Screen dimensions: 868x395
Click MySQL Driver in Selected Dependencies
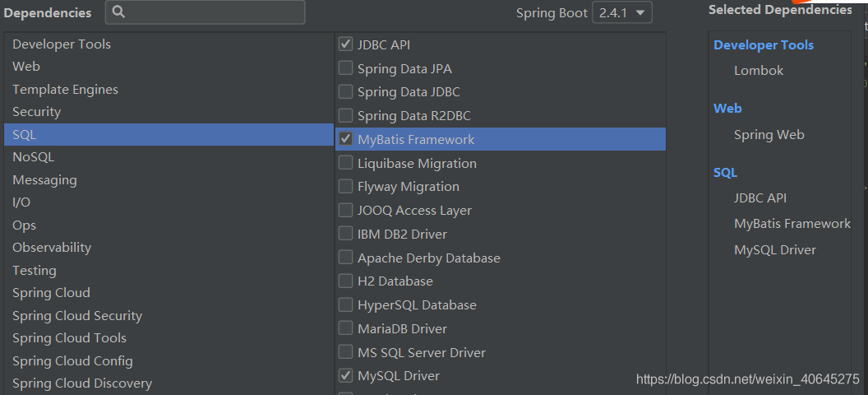coord(775,250)
